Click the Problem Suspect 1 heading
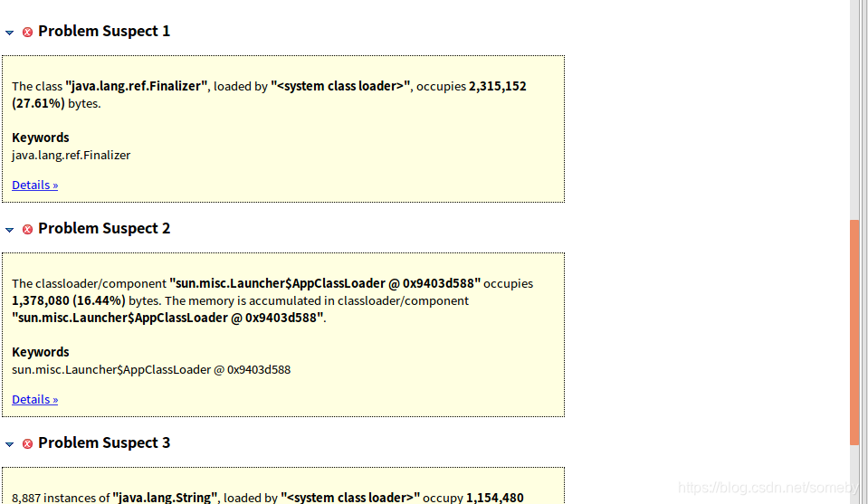Viewport: 868px width, 504px height. [x=104, y=31]
